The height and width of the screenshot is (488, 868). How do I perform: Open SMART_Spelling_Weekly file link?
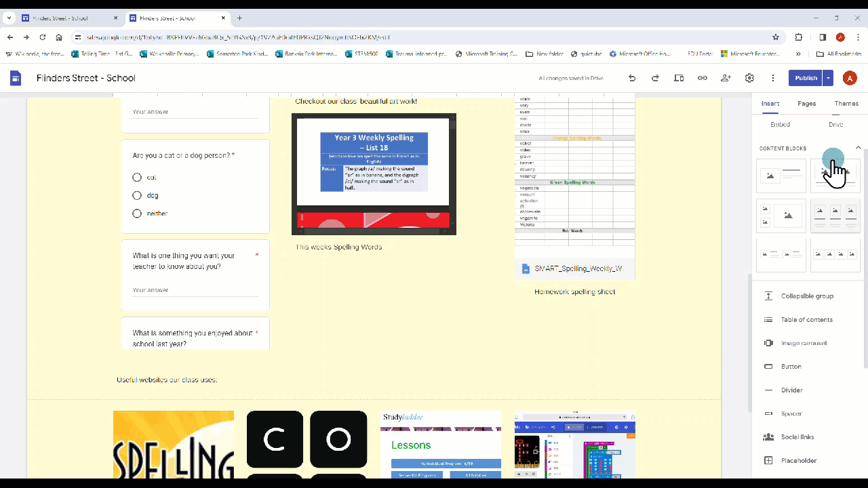[x=574, y=268]
